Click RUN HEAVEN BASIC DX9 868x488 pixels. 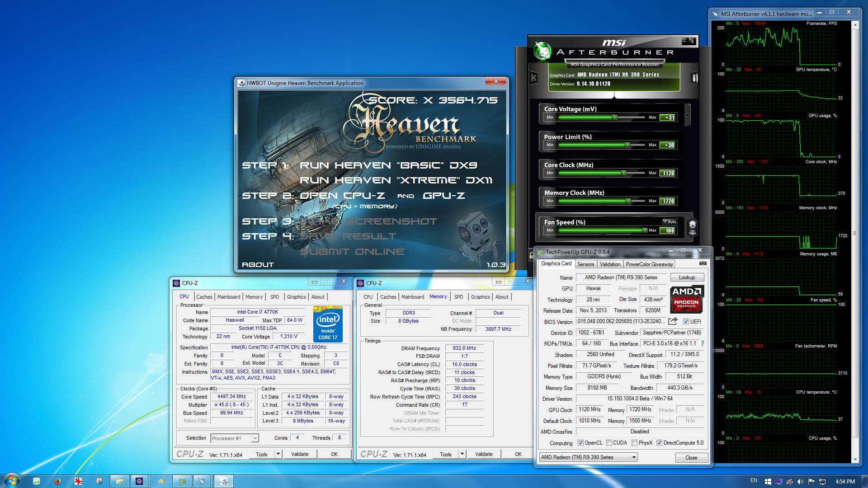388,165
